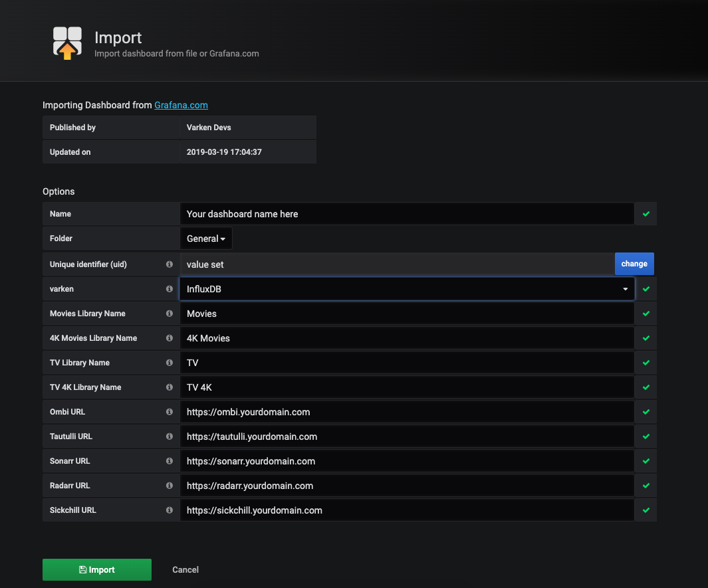Click green checkmark beside Radarr URL field
This screenshot has height=588, width=708.
[646, 486]
